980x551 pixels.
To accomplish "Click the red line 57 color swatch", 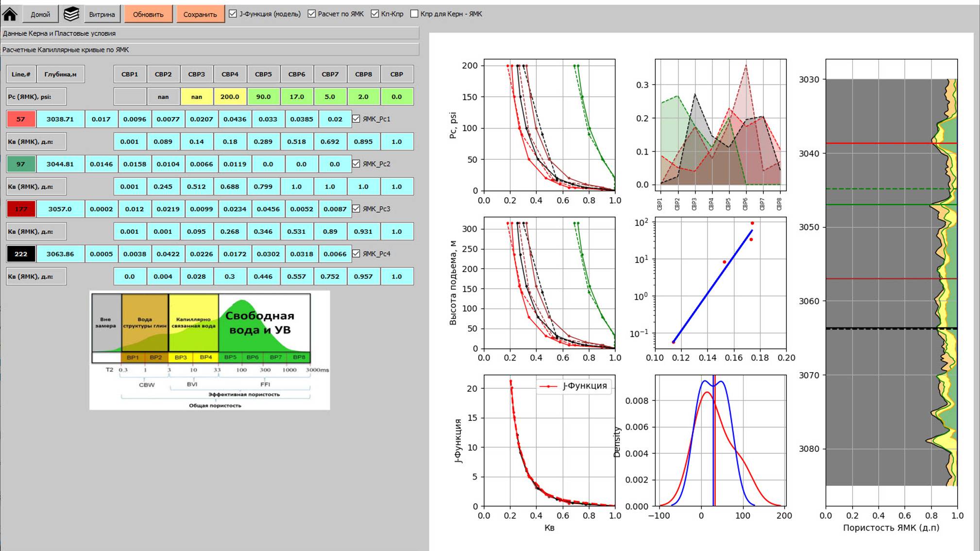I will coord(21,119).
